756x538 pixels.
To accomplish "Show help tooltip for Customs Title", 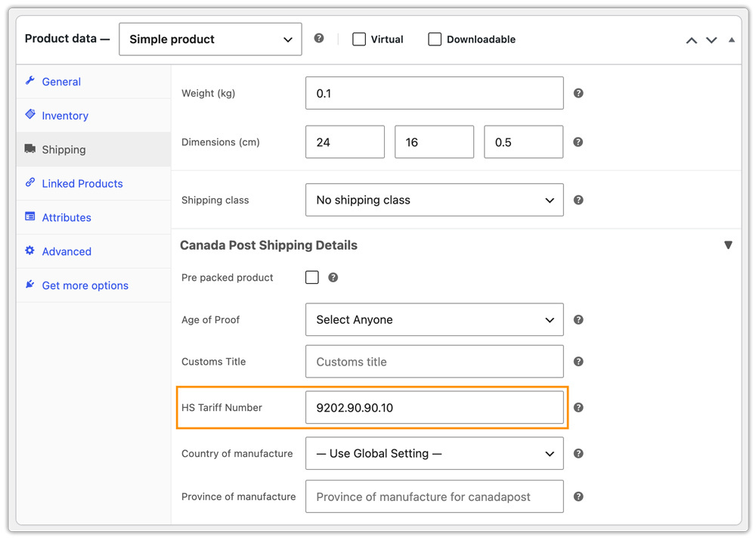I will [x=578, y=362].
